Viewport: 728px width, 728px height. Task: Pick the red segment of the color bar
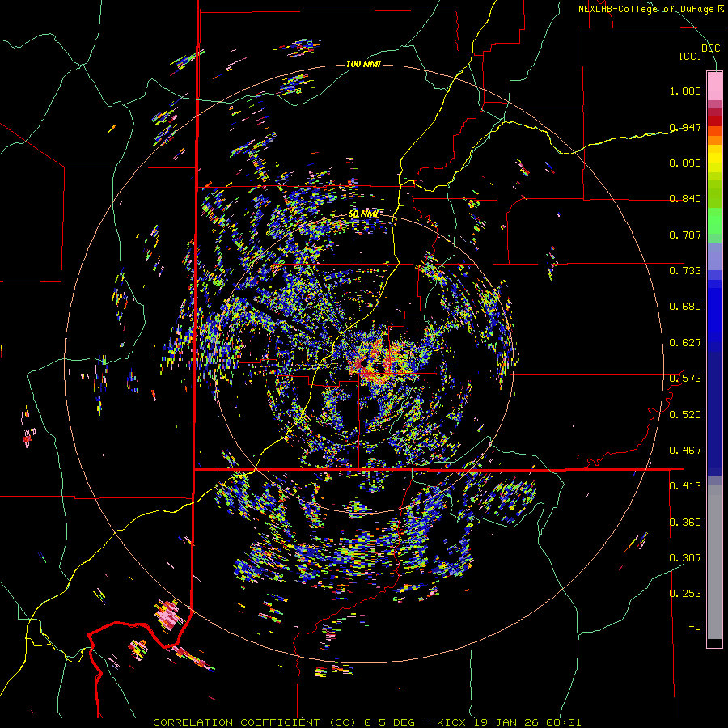tap(714, 121)
